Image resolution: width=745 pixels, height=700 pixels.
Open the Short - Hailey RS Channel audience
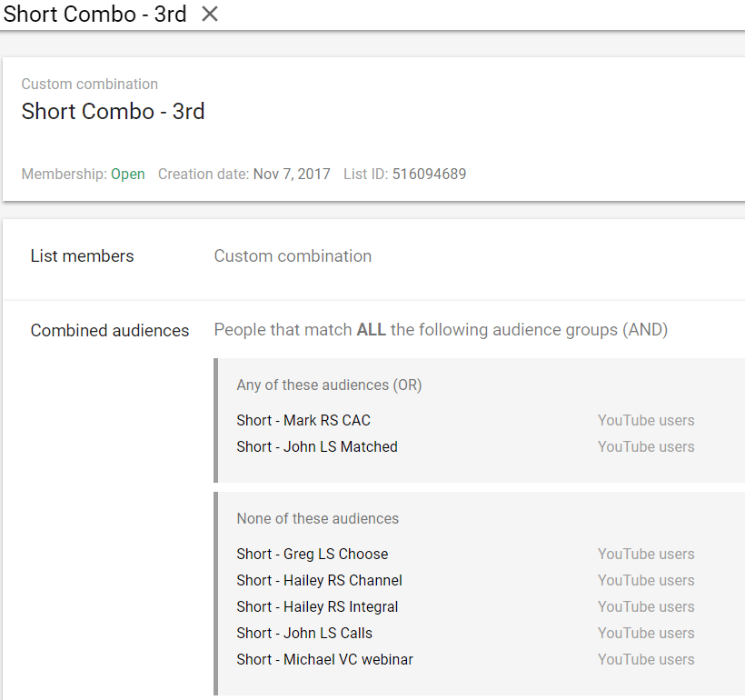point(319,581)
